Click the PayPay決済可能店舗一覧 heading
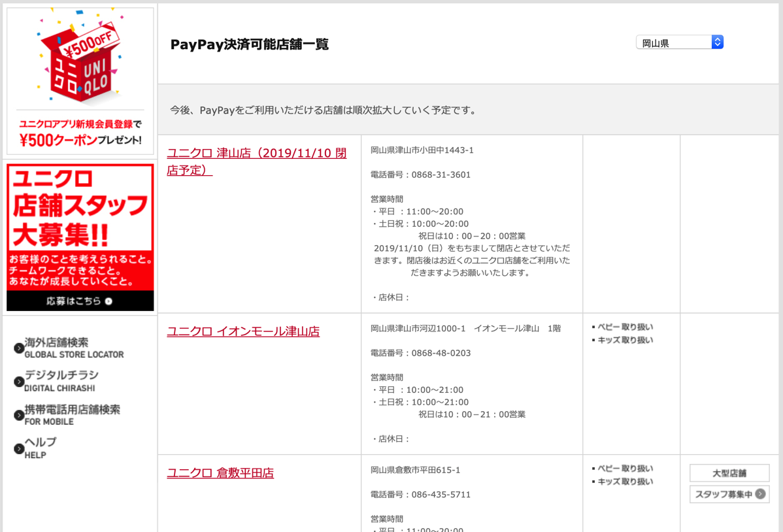 pos(250,44)
